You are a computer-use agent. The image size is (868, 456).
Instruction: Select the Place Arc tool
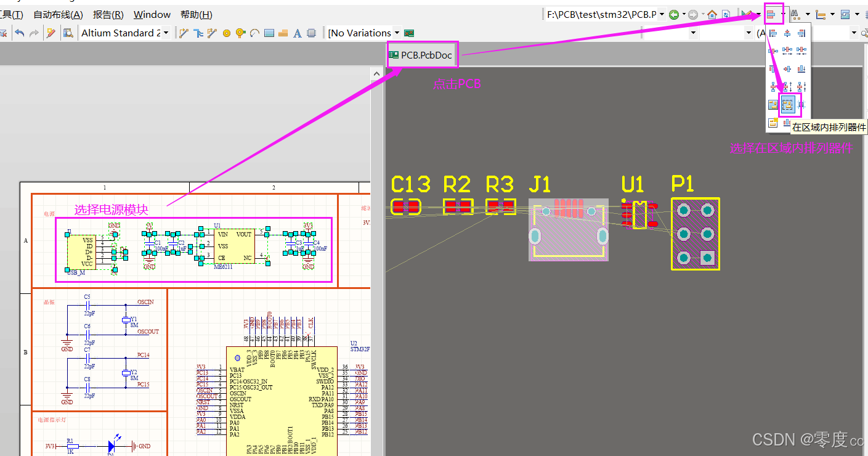(254, 33)
